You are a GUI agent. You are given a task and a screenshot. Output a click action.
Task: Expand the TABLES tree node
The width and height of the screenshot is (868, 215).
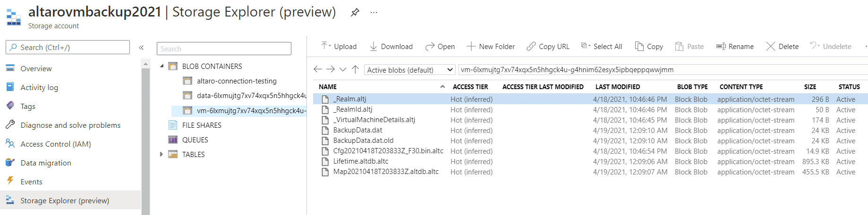click(x=162, y=154)
